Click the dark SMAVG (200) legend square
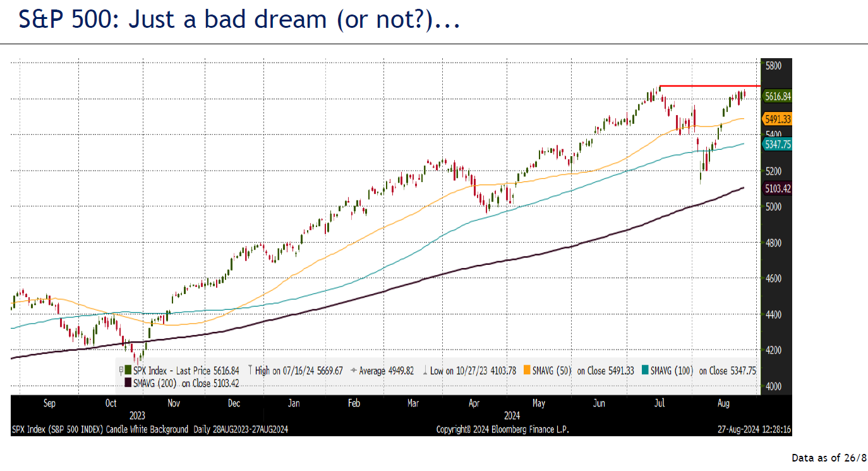The height and width of the screenshot is (471, 868). pos(128,382)
